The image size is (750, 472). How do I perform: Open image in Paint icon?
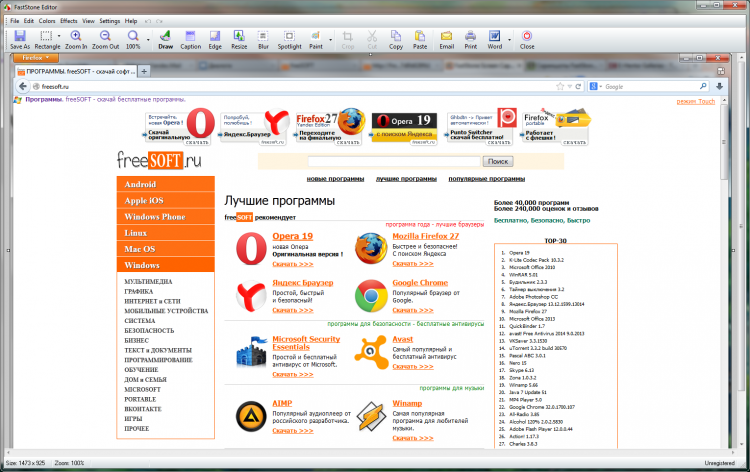click(316, 40)
